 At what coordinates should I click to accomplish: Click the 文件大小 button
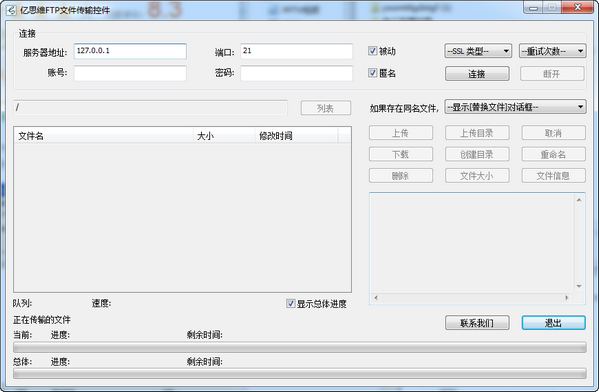pos(477,176)
